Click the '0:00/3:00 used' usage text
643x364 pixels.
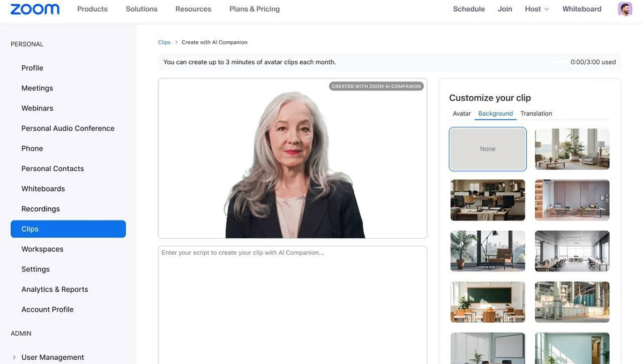(593, 62)
